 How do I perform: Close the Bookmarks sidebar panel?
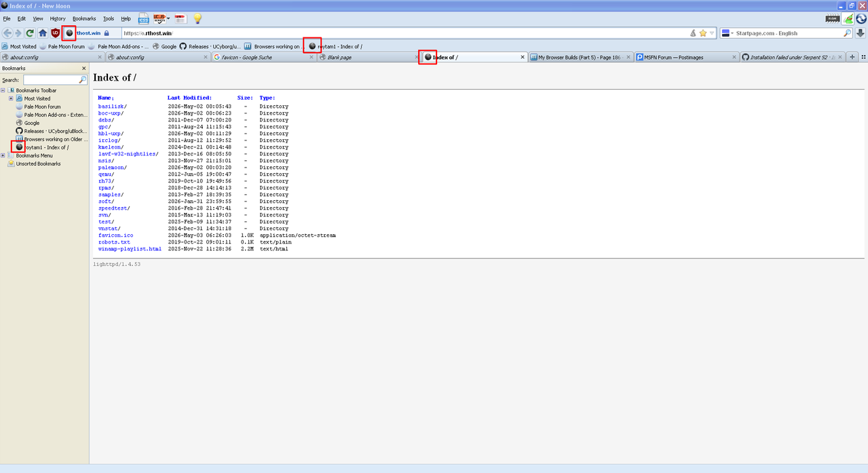84,69
